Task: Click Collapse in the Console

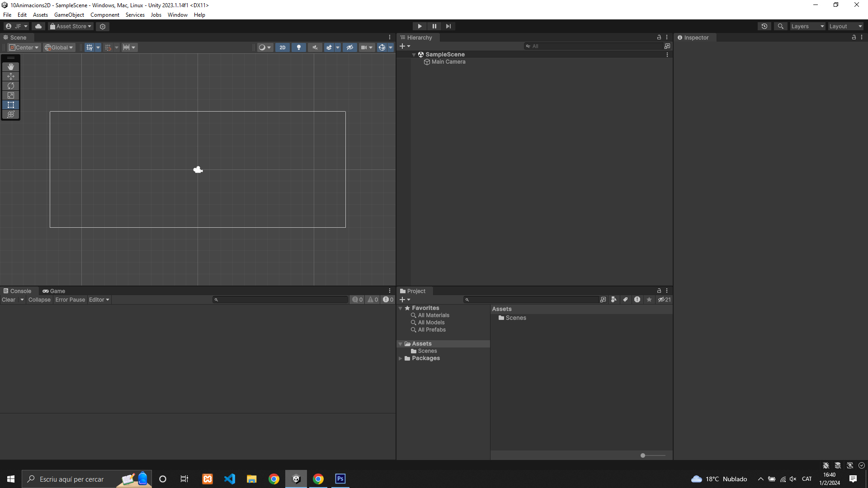Action: pos(39,300)
